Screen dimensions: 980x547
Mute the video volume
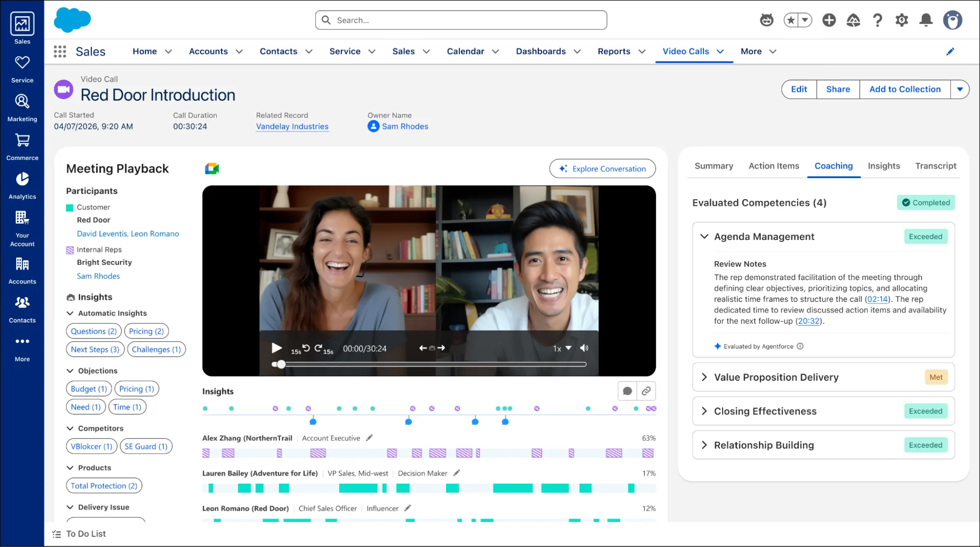584,348
